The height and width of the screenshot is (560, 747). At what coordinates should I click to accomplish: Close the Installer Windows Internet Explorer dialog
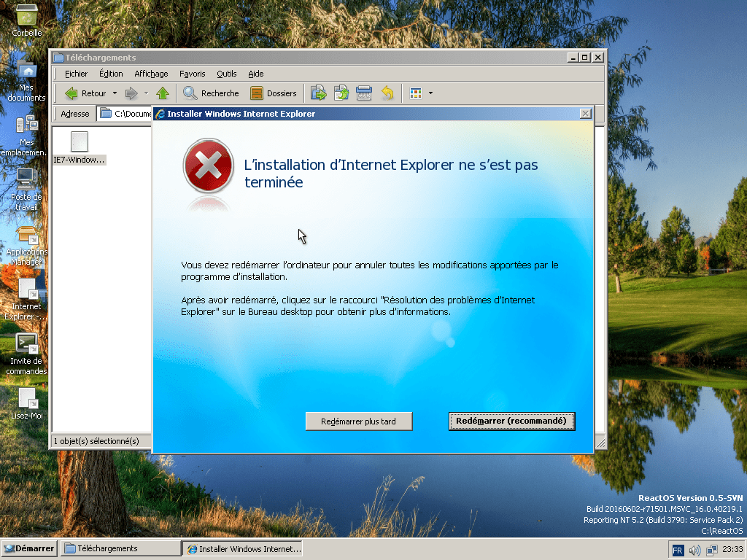tap(586, 113)
